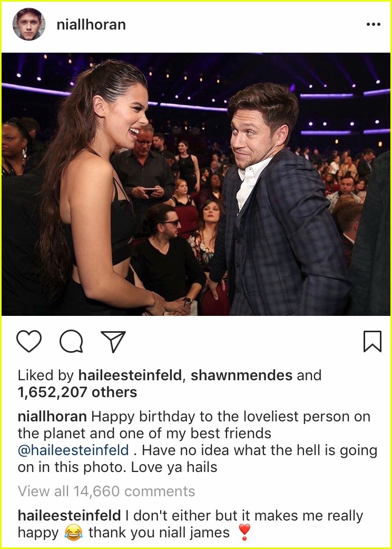This screenshot has height=549, width=392.
Task: Open niallhoran username in caption
Action: pos(53,417)
